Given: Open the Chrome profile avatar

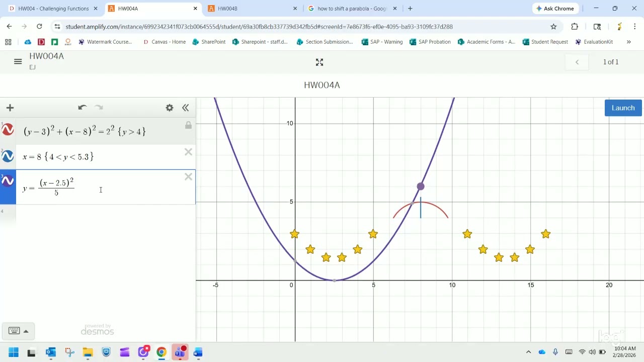Looking at the screenshot, I should coord(619,27).
